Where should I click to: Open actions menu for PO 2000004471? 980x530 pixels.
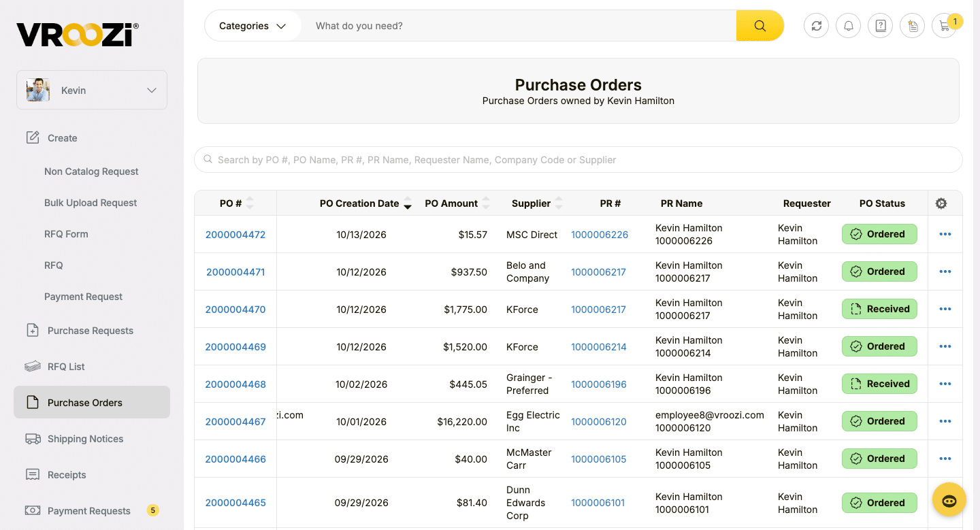[x=945, y=271]
